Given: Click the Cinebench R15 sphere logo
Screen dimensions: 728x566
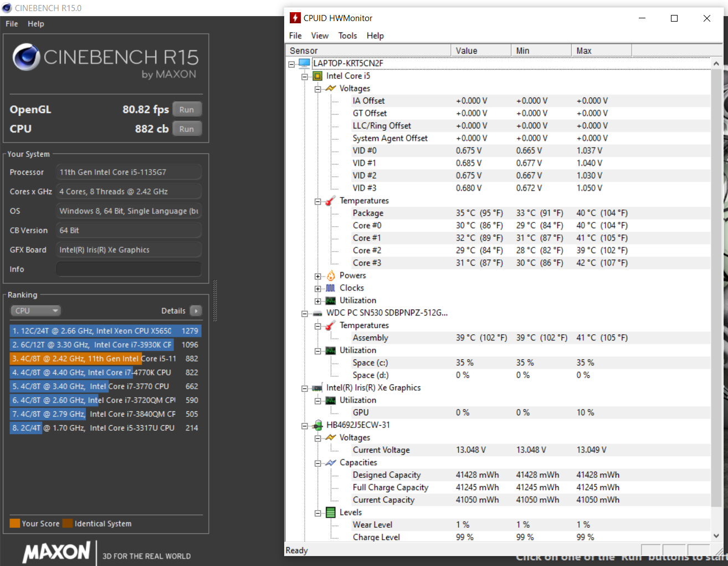Looking at the screenshot, I should coord(27,57).
